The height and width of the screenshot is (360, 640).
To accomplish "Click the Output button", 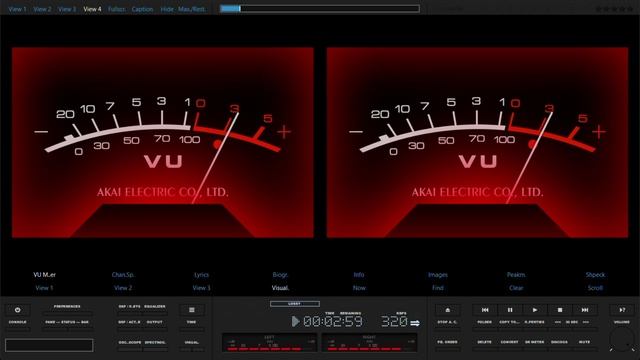I will (155, 322).
